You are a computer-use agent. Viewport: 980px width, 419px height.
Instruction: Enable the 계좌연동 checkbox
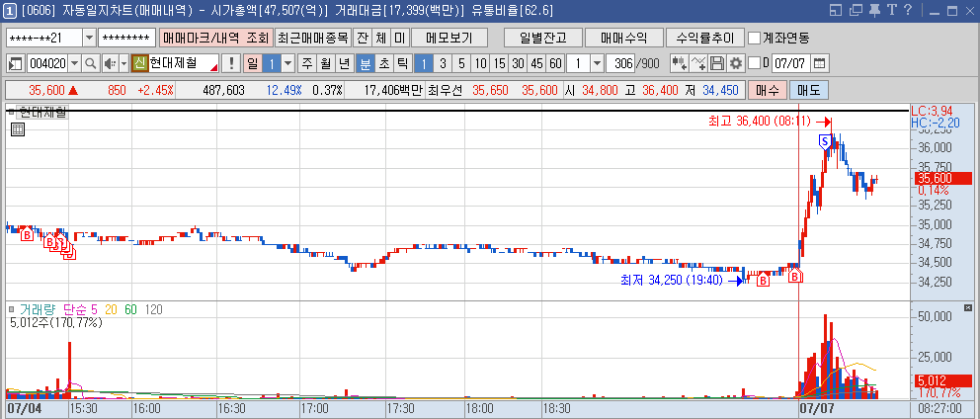(x=755, y=38)
